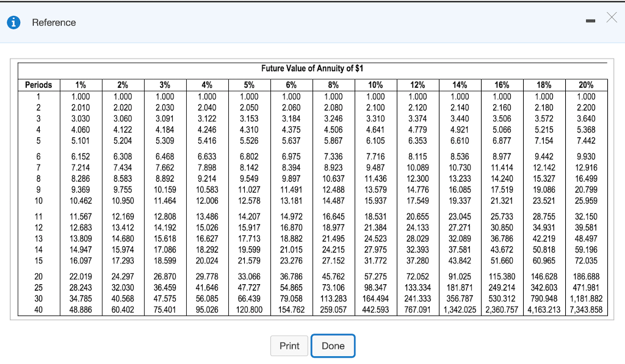Click the value 6.105
The image size is (625, 364).
tap(375, 141)
